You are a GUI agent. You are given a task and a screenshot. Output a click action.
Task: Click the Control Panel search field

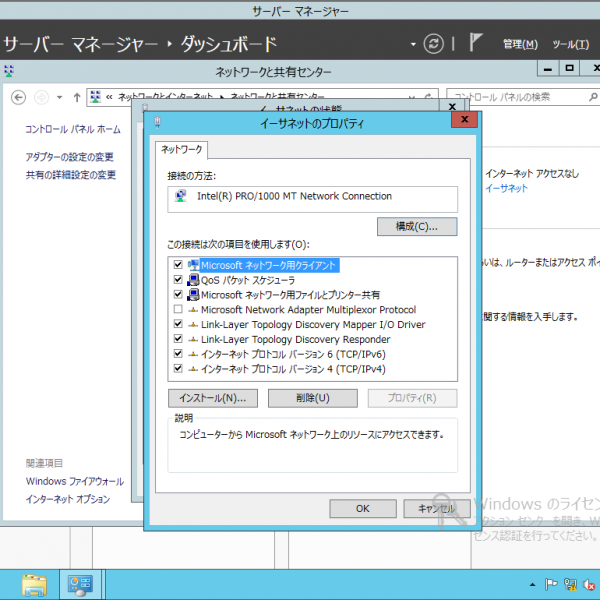point(518,97)
